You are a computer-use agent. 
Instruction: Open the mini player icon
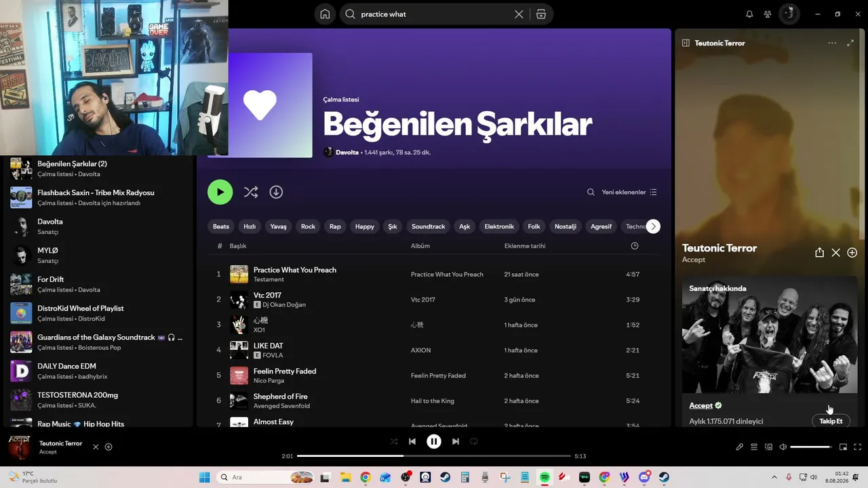pos(843,447)
